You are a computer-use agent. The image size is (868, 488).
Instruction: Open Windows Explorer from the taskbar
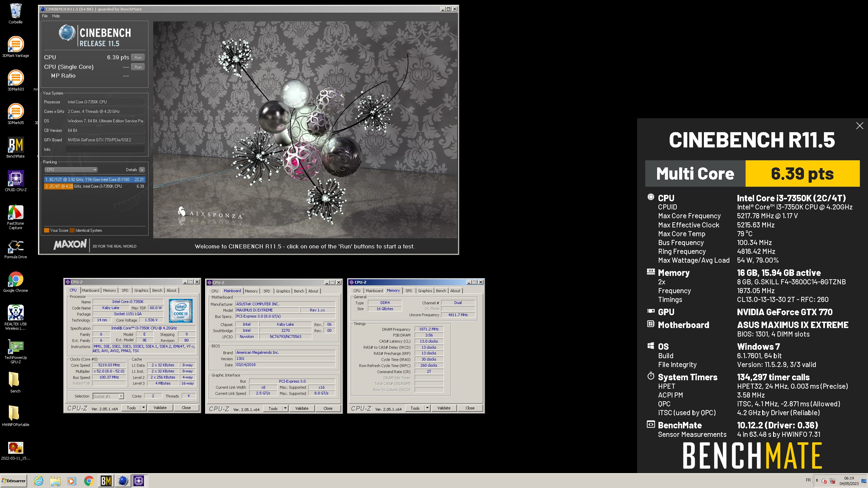point(55,481)
